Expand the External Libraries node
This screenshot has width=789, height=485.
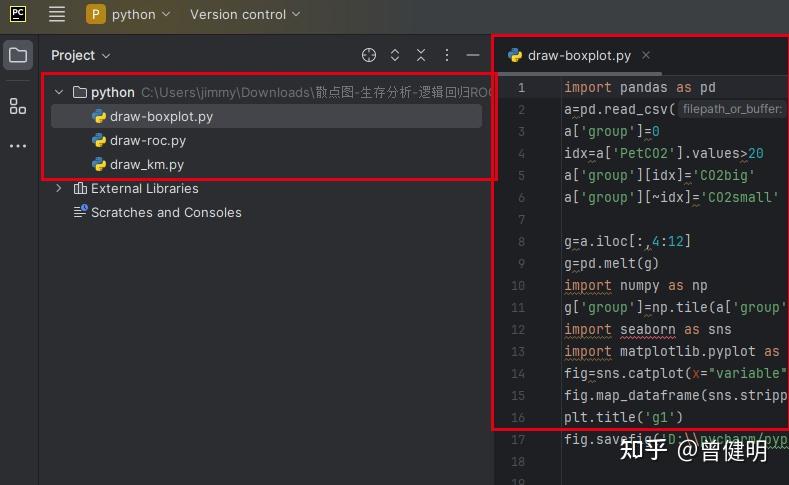(x=59, y=188)
